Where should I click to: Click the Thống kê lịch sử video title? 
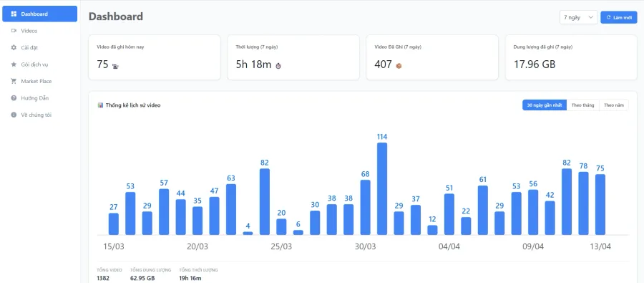[x=133, y=105]
